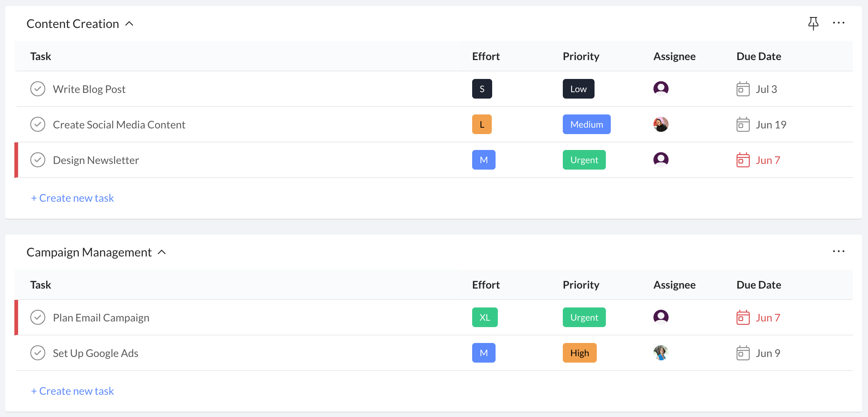Change the Urgent priority badge on Plan Email Campaign
This screenshot has width=868, height=417.
(584, 317)
